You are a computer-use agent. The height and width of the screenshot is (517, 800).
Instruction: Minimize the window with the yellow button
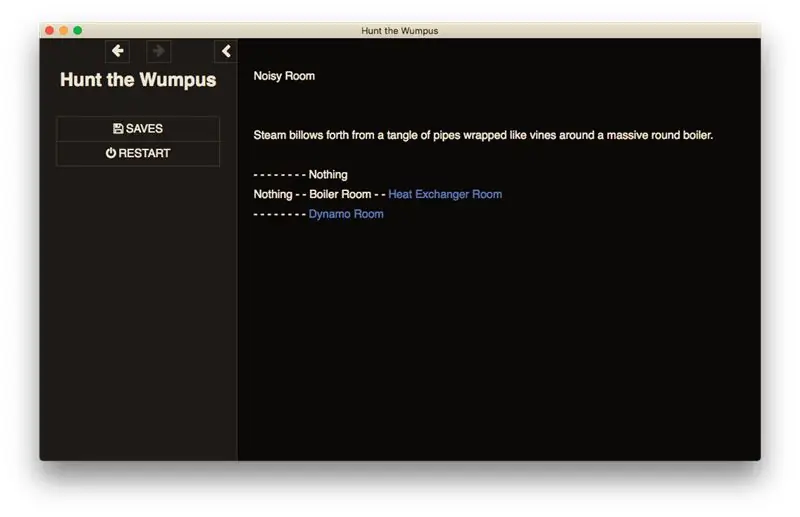click(64, 31)
